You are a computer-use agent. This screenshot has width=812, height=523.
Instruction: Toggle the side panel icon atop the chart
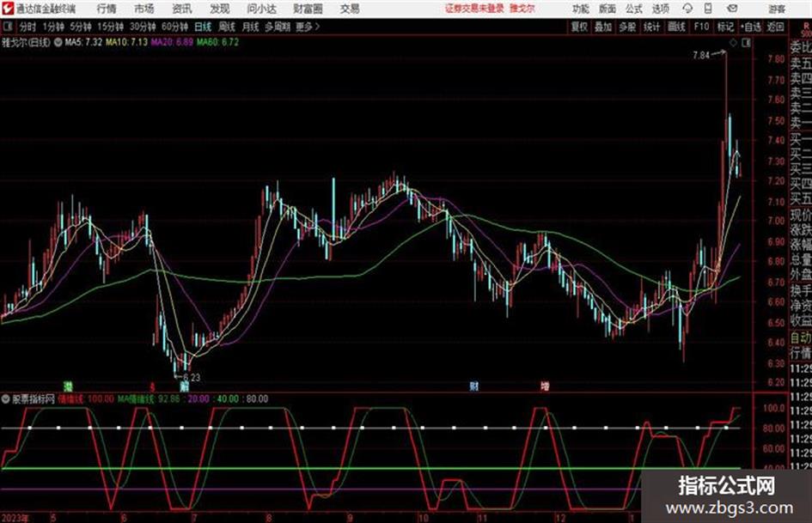pyautogui.click(x=746, y=43)
